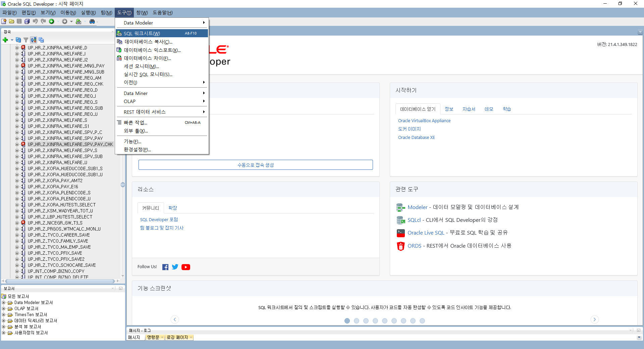Close the 로깅 페이지 tab
The image size is (644, 349).
pyautogui.click(x=191, y=337)
